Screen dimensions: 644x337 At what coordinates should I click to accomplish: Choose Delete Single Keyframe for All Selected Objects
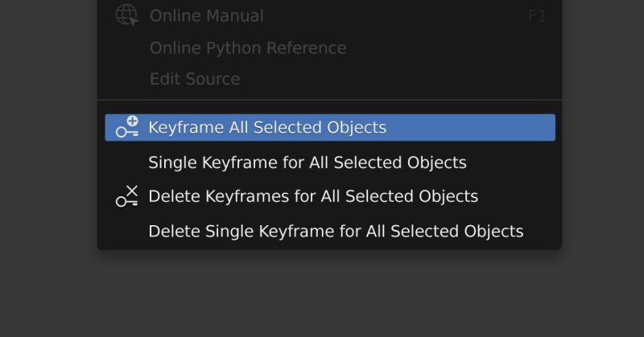pos(336,232)
